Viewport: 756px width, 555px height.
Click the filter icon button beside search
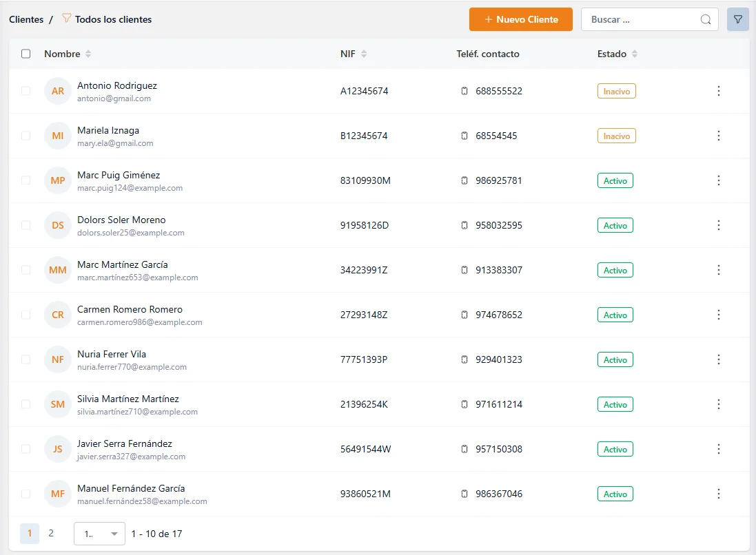tap(737, 19)
